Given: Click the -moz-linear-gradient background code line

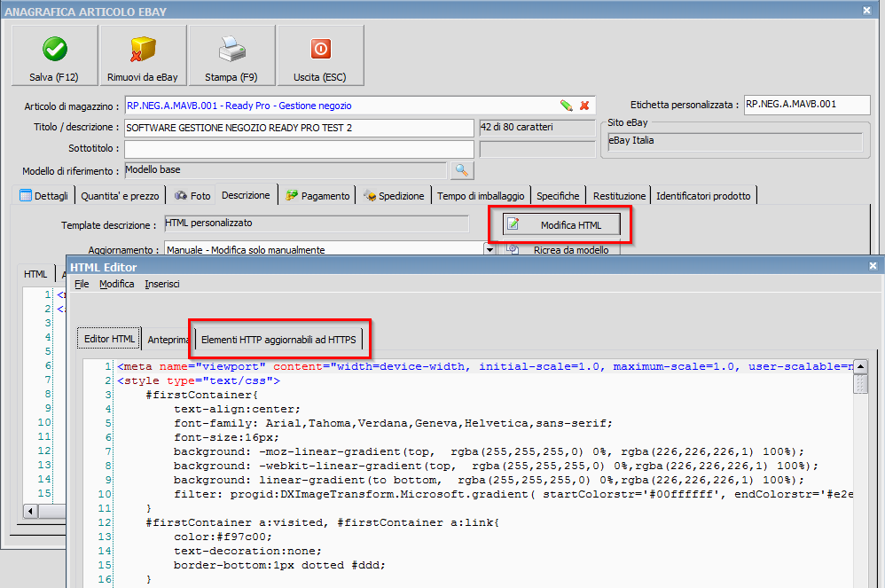Looking at the screenshot, I should coord(489,451).
